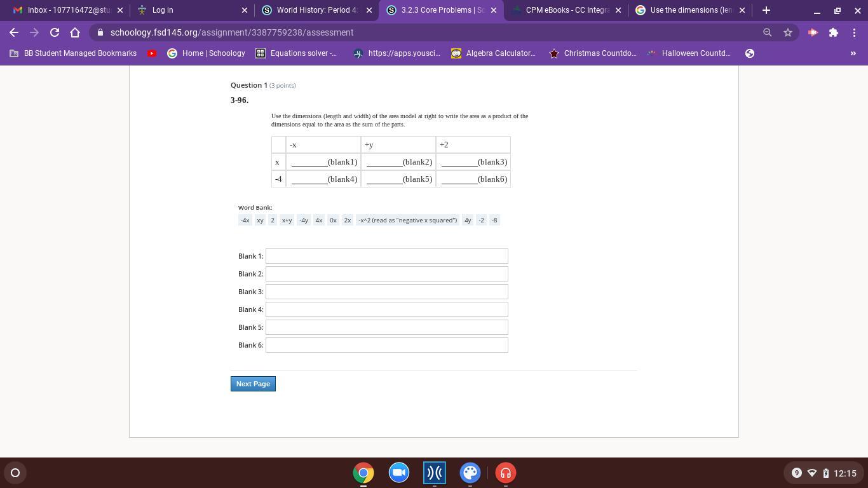868x488 pixels.
Task: Open the paint palette app on the shelf
Action: 470,473
